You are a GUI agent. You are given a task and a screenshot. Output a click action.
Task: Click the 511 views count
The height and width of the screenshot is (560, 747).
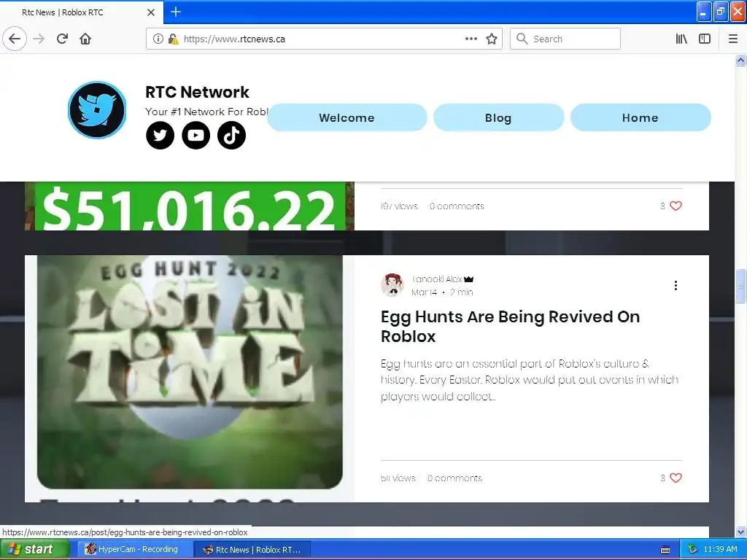pyautogui.click(x=398, y=478)
